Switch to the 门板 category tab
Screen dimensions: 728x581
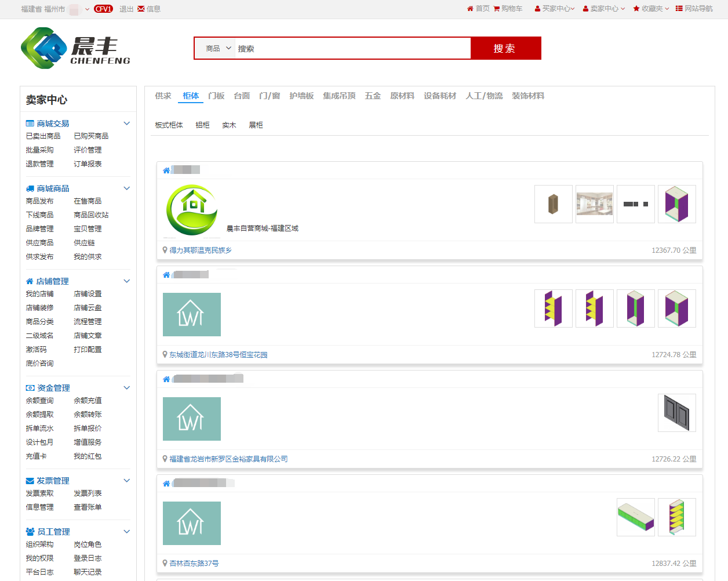(x=216, y=96)
